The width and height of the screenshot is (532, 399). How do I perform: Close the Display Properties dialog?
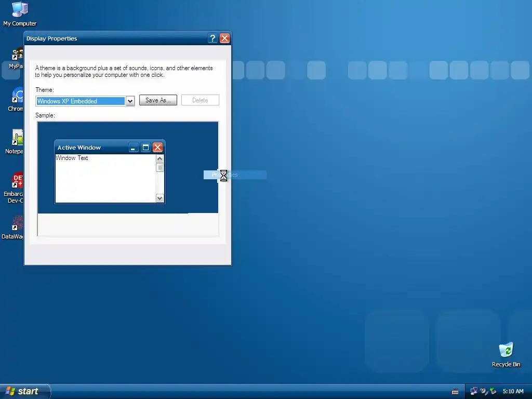point(224,38)
